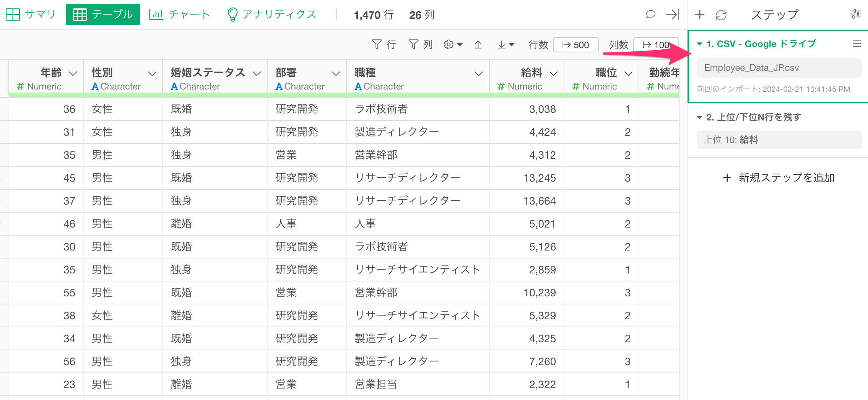The width and height of the screenshot is (868, 400).
Task: Collapse the step 1 CSV - Google ドライブ triangle
Action: pos(699,44)
